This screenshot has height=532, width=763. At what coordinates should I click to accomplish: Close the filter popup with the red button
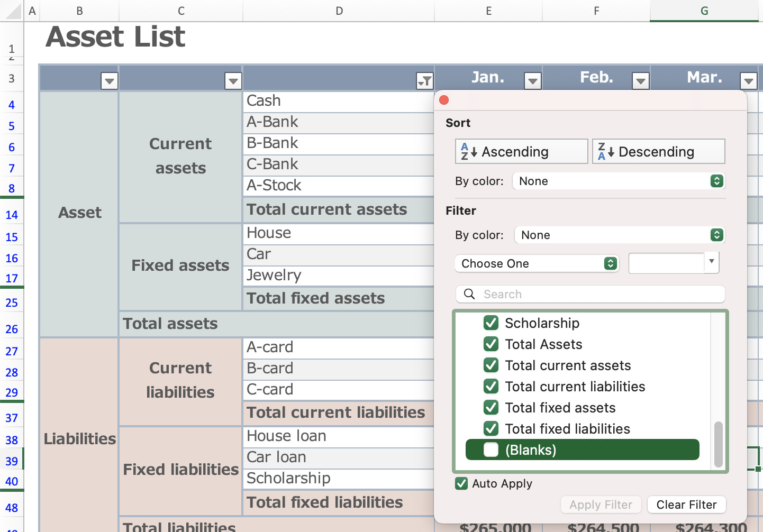[x=444, y=100]
